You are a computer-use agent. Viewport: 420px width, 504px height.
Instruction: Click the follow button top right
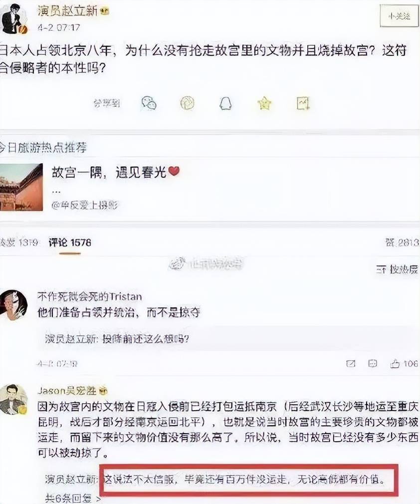(x=400, y=16)
